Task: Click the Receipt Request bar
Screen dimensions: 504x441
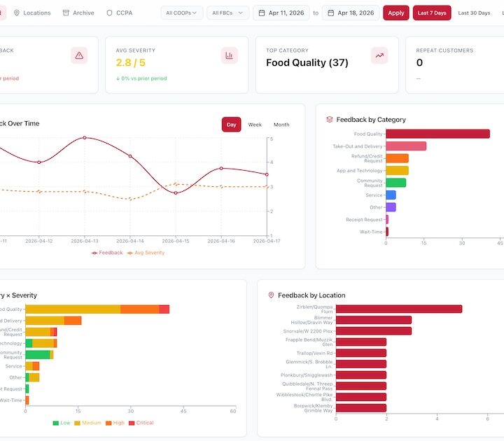Action: pos(387,219)
